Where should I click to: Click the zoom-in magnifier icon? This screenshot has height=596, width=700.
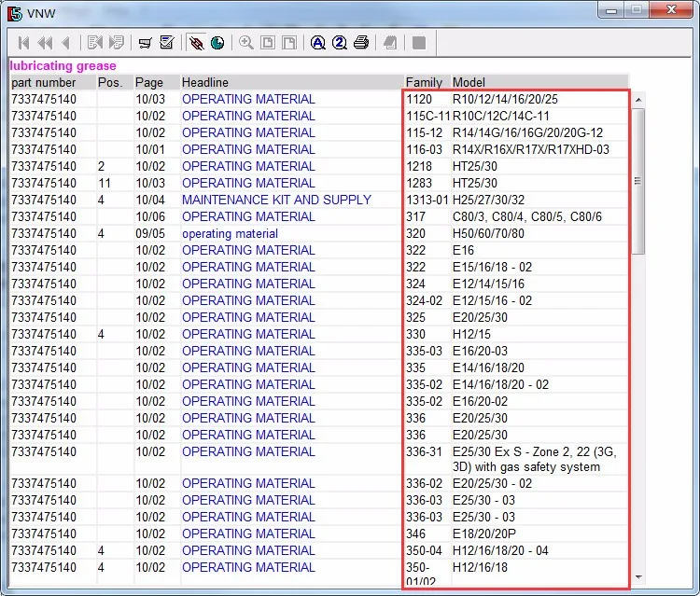click(246, 43)
